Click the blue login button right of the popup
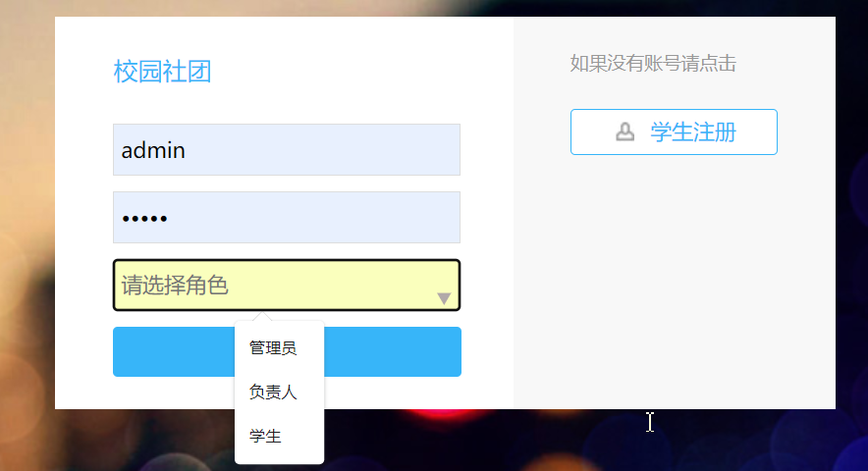Viewport: 868px width, 471px height. (393, 351)
